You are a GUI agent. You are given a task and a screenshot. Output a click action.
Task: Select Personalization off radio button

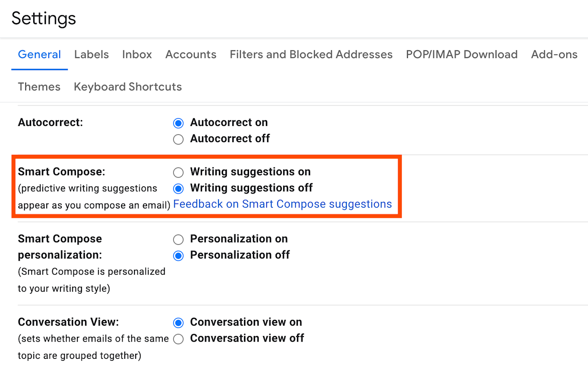178,256
